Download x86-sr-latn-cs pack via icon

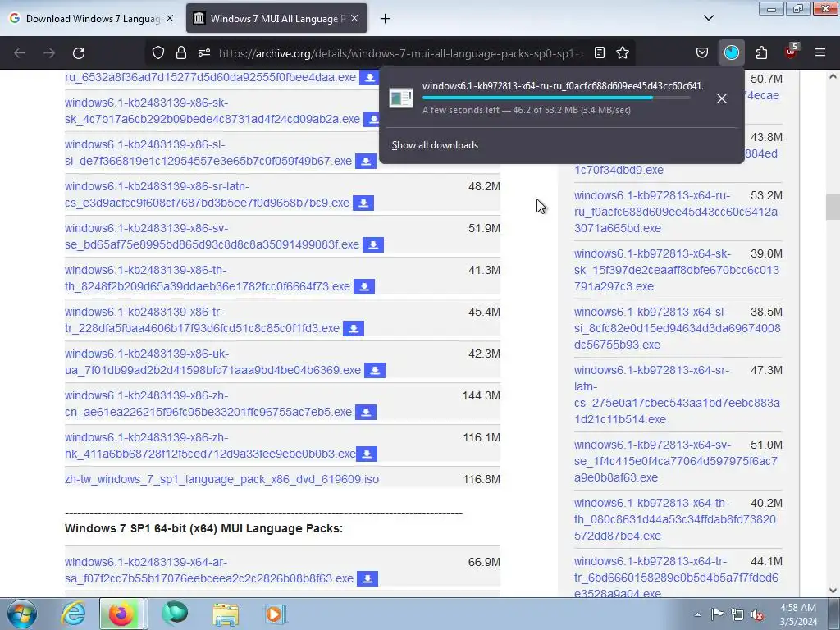363,203
